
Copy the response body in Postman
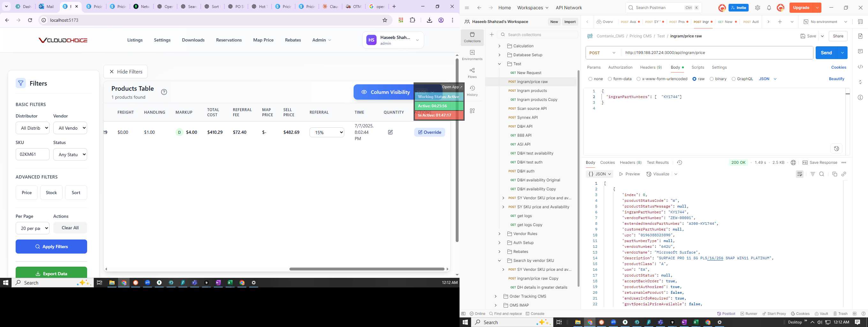coord(834,174)
